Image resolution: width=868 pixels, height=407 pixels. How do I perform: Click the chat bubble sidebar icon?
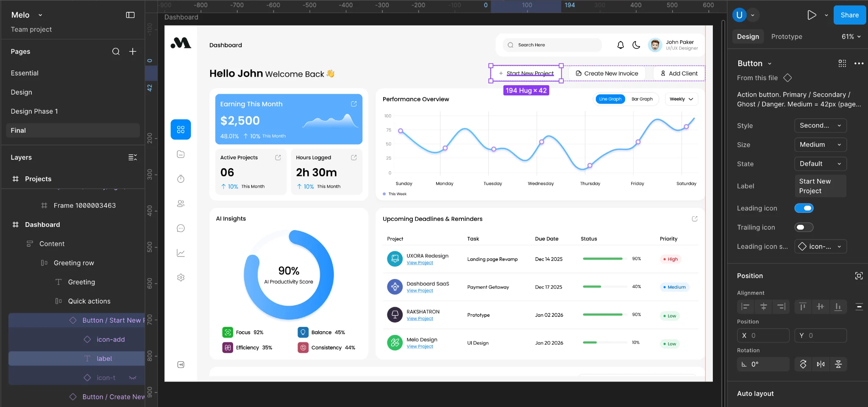tap(181, 228)
